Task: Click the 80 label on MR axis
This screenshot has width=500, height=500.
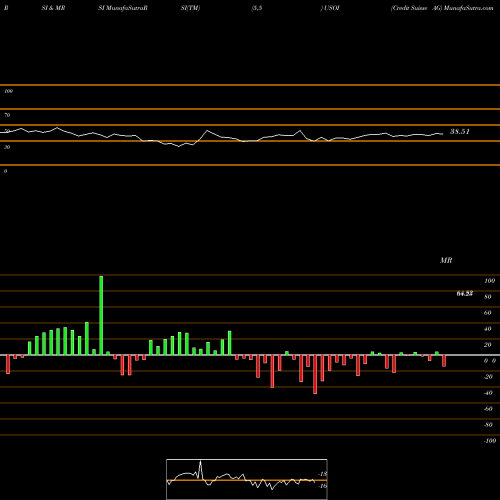Action: [x=488, y=297]
